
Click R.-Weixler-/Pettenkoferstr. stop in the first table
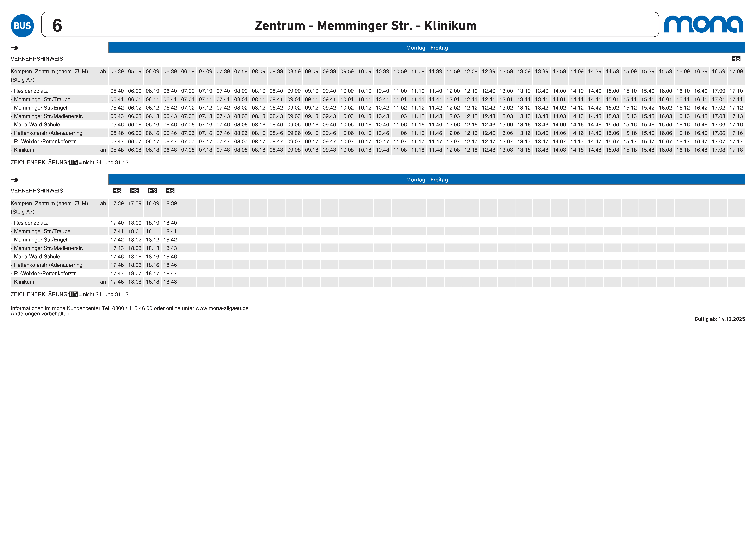(44, 142)
